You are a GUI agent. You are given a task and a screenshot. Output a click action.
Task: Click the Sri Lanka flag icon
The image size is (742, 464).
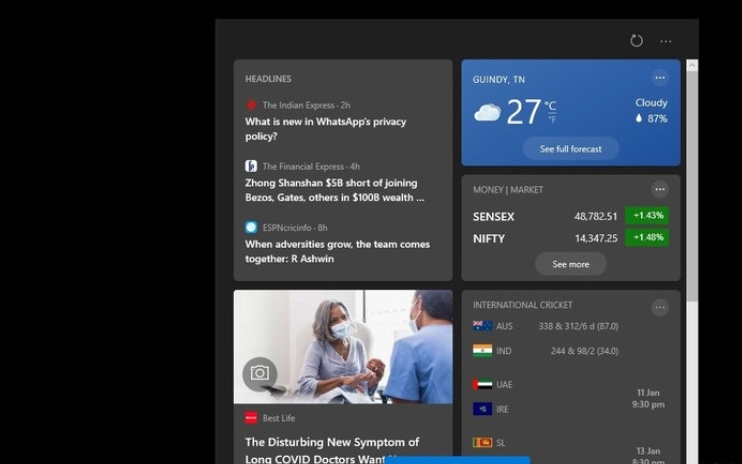click(x=482, y=443)
